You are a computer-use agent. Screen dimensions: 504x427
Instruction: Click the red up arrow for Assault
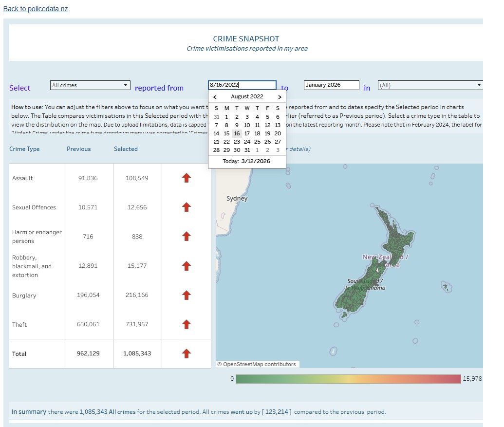(x=187, y=178)
